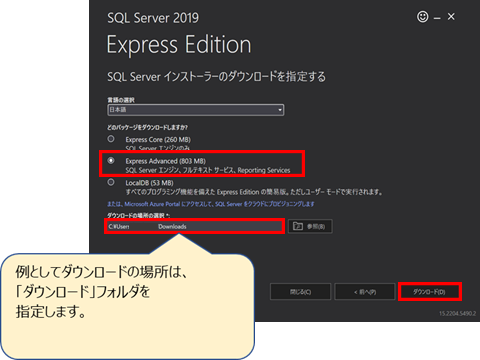Viewport: 480px width, 360px height.
Task: Click the yellow callout about the Downloads folder
Action: [127, 306]
